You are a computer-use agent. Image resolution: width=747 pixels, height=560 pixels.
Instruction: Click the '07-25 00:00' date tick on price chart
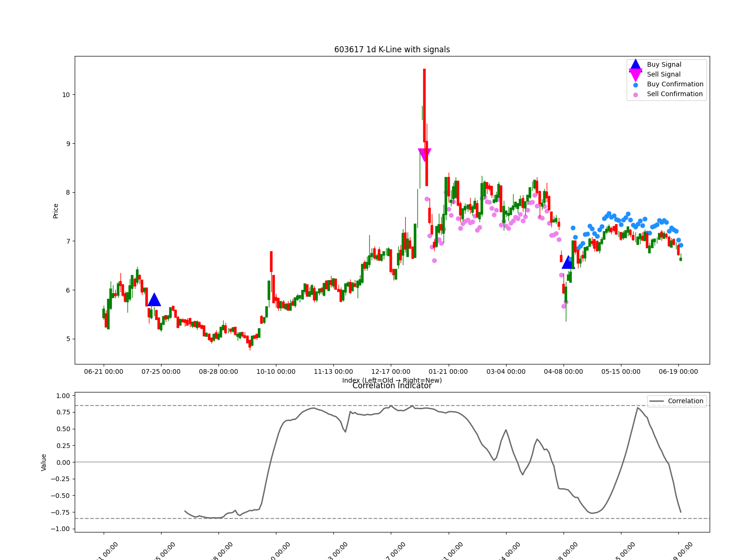161,372
